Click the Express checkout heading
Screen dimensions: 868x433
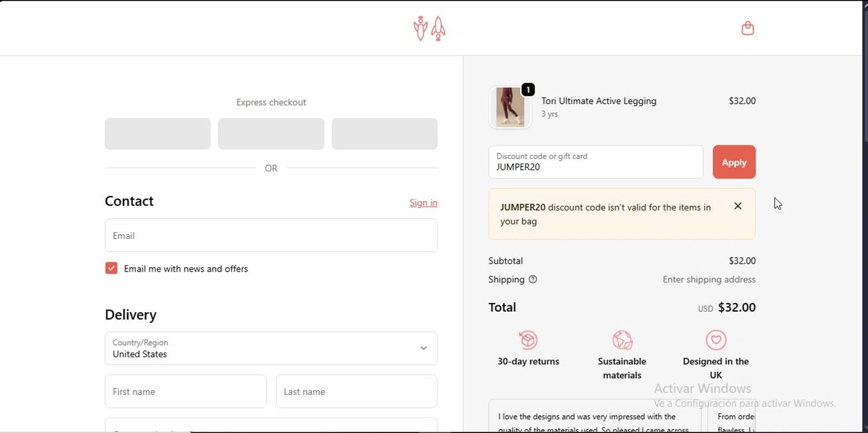tap(271, 102)
